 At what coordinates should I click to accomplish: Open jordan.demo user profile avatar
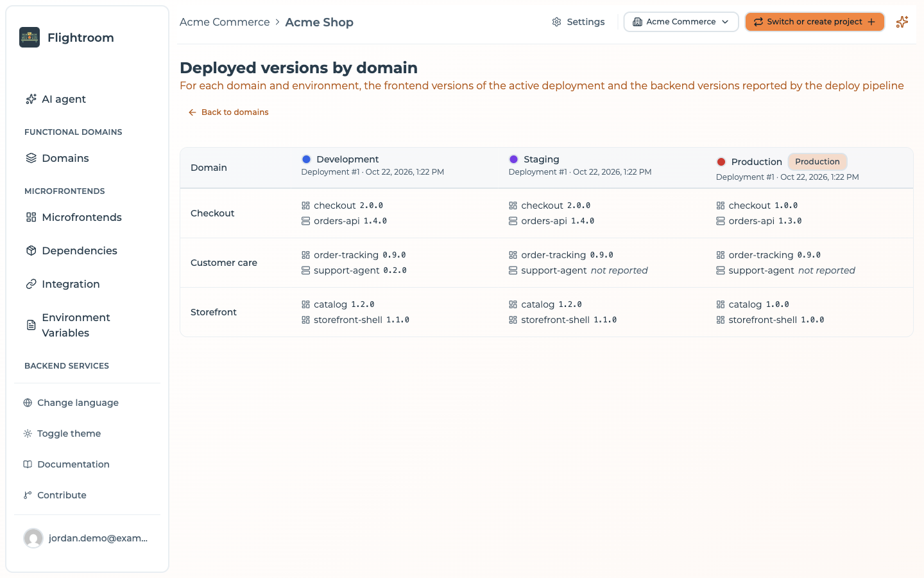point(33,538)
